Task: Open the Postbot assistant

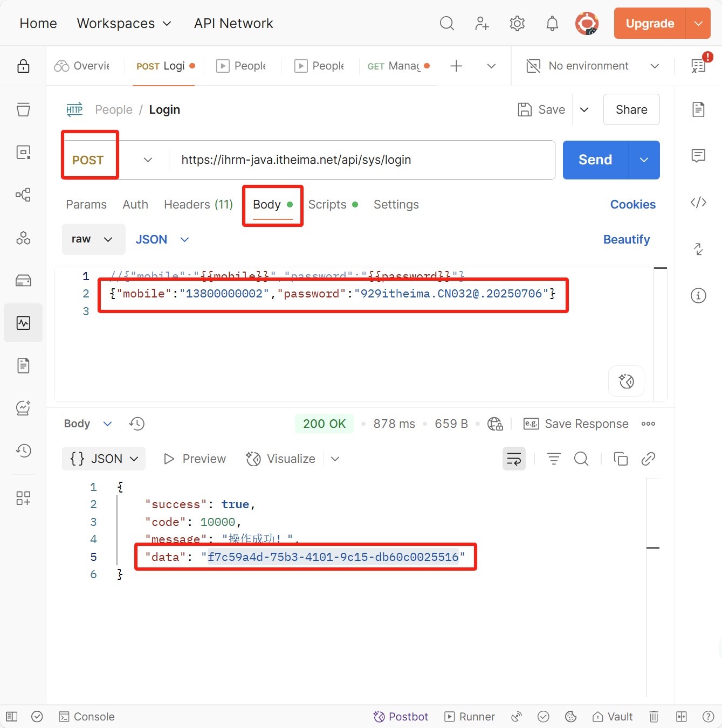Action: tap(401, 716)
